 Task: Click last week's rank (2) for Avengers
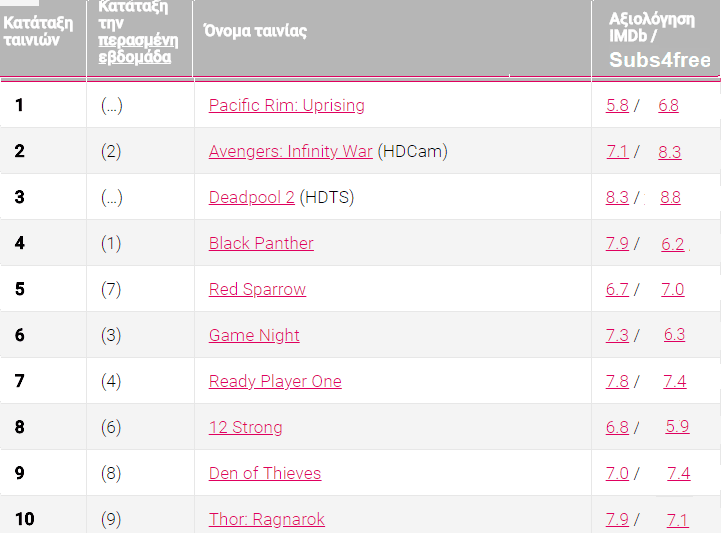point(111,151)
